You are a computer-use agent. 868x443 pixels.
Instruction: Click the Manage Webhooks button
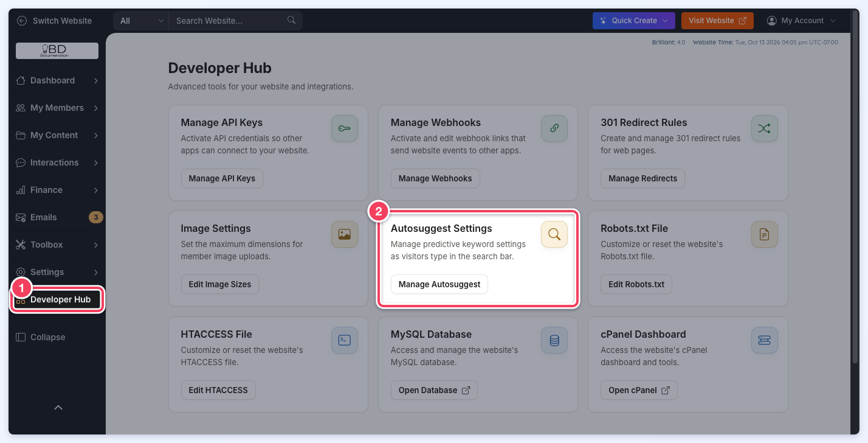tap(435, 178)
